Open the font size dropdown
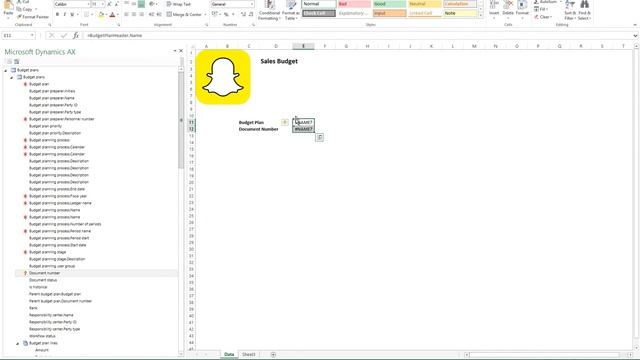Image resolution: width=640 pixels, height=360 pixels. 102,4
